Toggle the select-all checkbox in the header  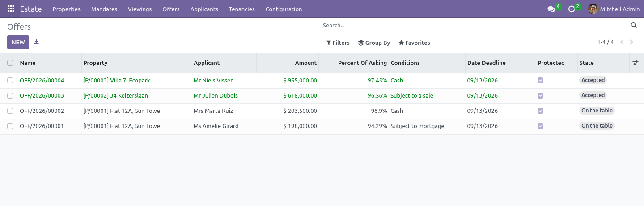pos(10,63)
